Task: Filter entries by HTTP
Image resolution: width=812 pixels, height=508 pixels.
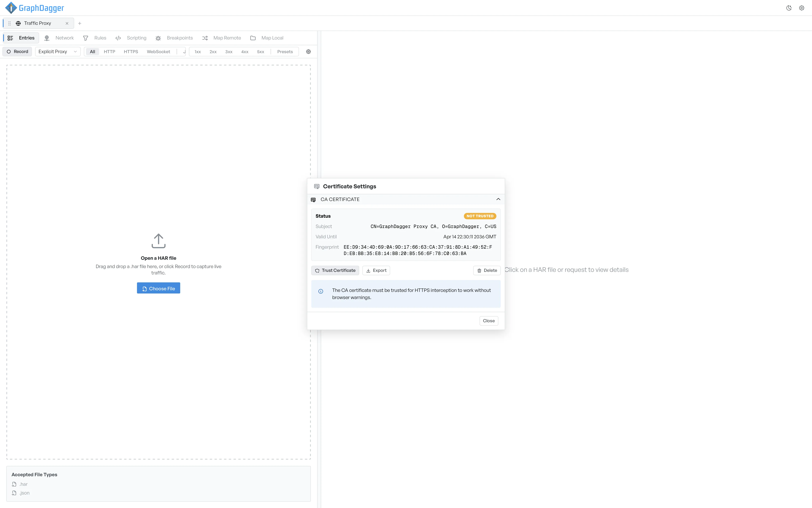Action: tap(109, 51)
